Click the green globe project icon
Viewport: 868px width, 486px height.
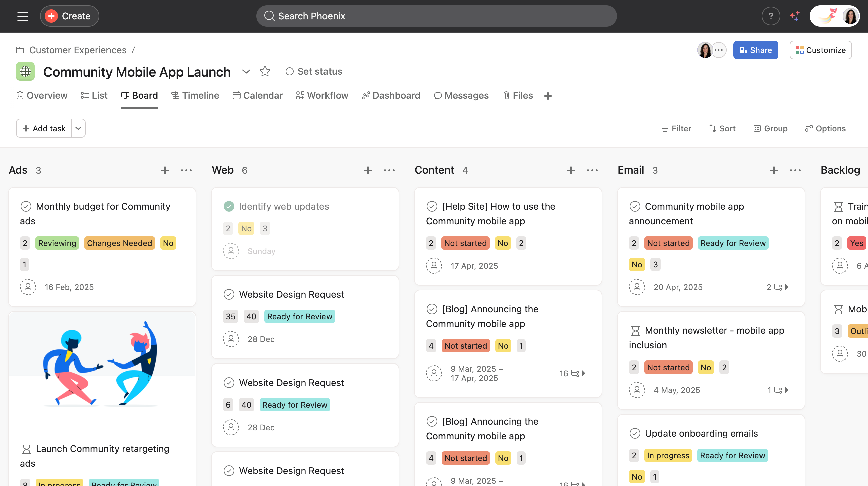pyautogui.click(x=25, y=71)
